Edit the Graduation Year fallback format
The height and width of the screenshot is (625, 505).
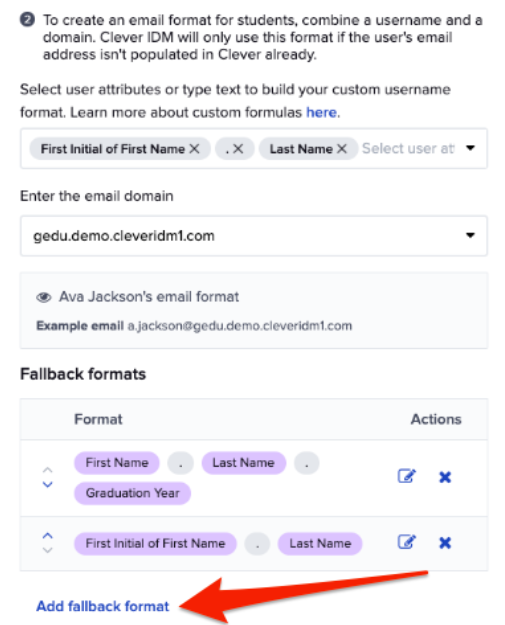coord(407,476)
